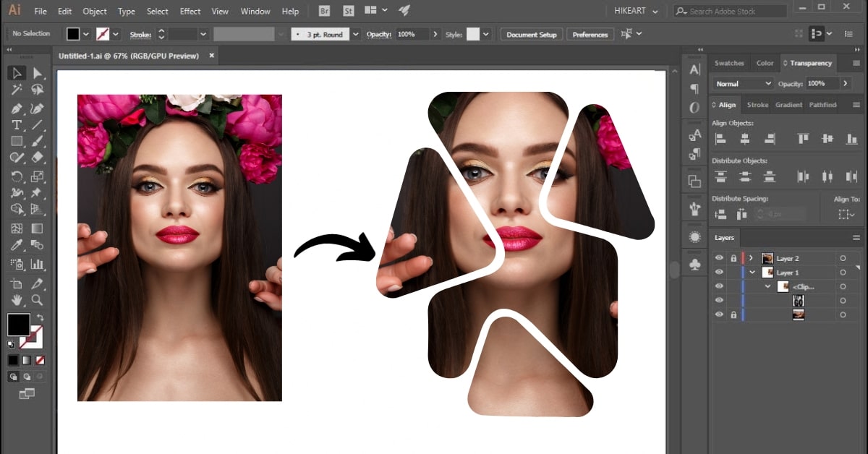
Task: Open the Align To dropdown
Action: point(846,214)
